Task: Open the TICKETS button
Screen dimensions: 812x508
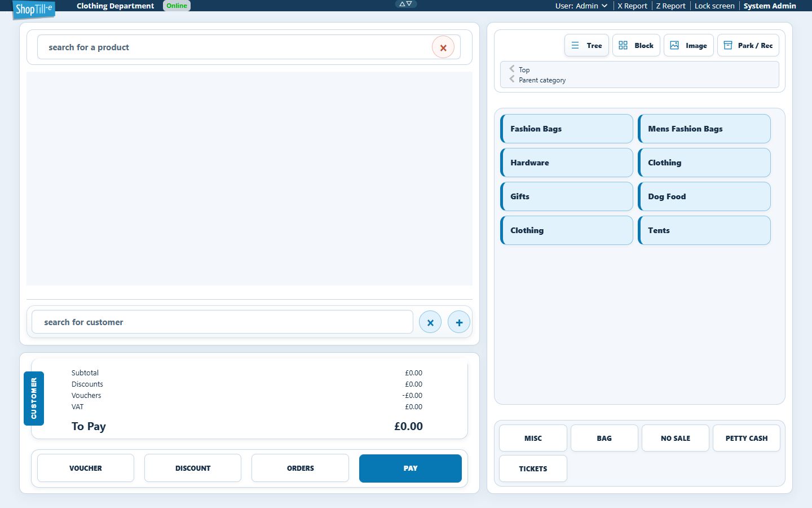Action: point(533,468)
